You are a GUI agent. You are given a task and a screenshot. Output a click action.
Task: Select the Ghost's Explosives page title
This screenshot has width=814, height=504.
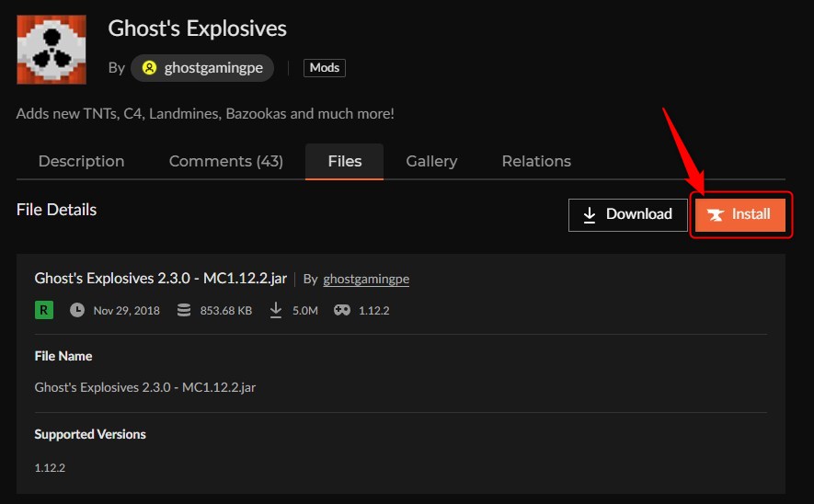[x=197, y=29]
